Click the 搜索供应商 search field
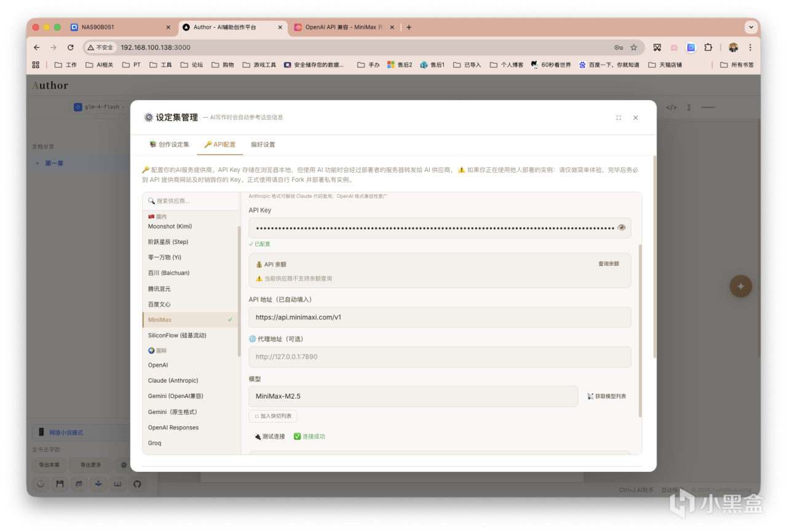 coord(191,201)
